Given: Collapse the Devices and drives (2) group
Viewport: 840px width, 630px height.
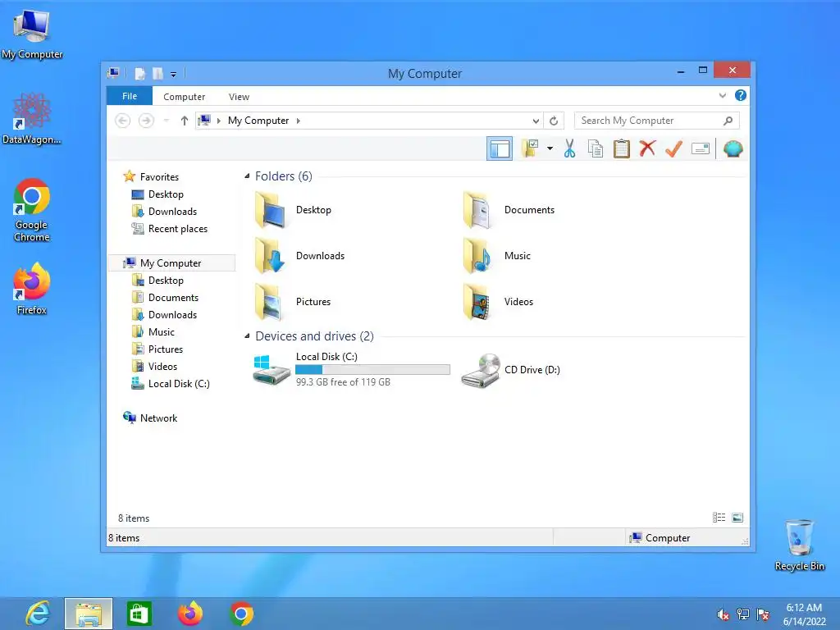Looking at the screenshot, I should (247, 336).
